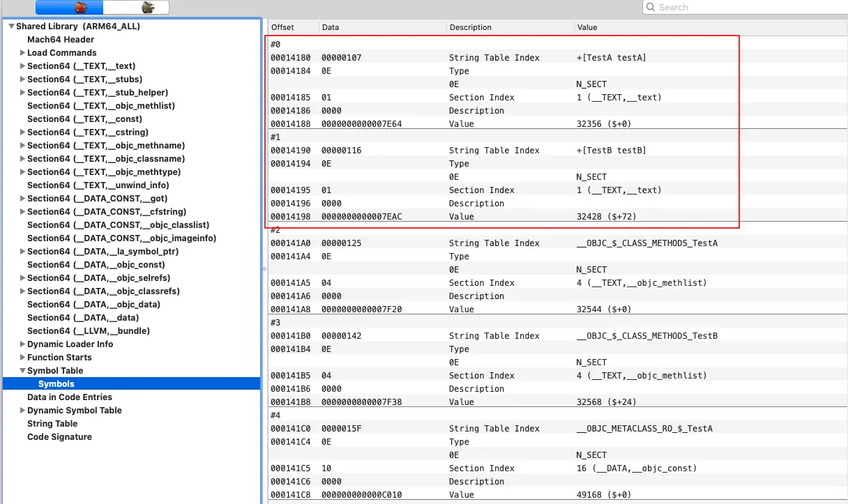
Task: Click into the Search field
Action: (x=746, y=8)
